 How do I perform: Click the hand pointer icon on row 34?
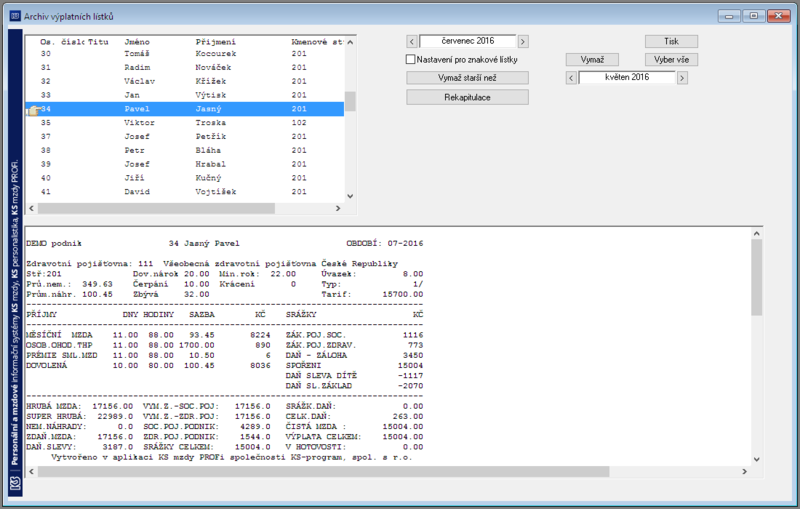pyautogui.click(x=34, y=109)
